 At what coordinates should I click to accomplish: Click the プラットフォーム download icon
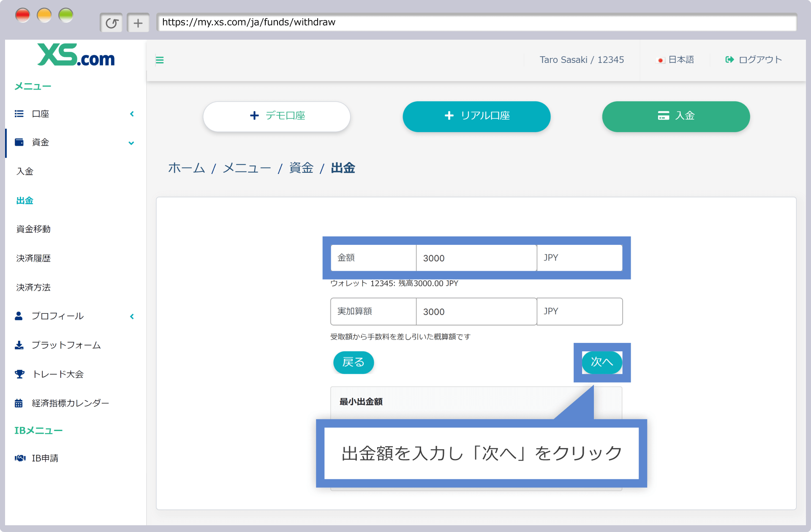point(19,345)
